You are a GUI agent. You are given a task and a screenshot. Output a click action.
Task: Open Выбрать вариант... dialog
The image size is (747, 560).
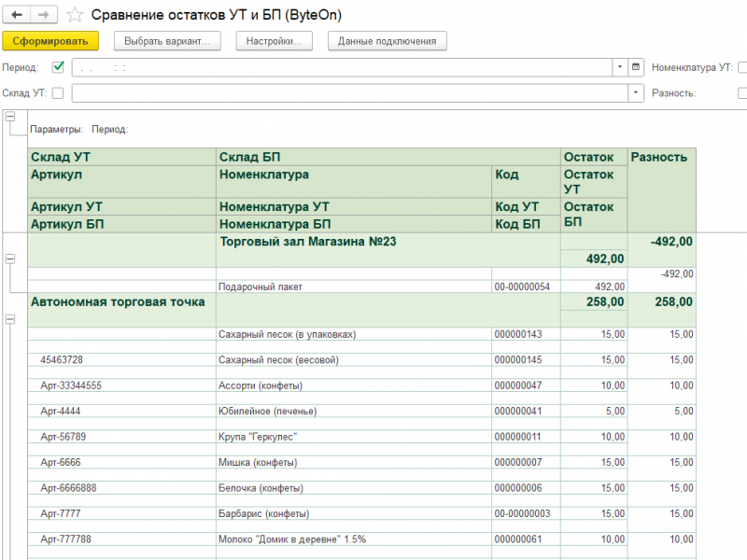coord(167,41)
